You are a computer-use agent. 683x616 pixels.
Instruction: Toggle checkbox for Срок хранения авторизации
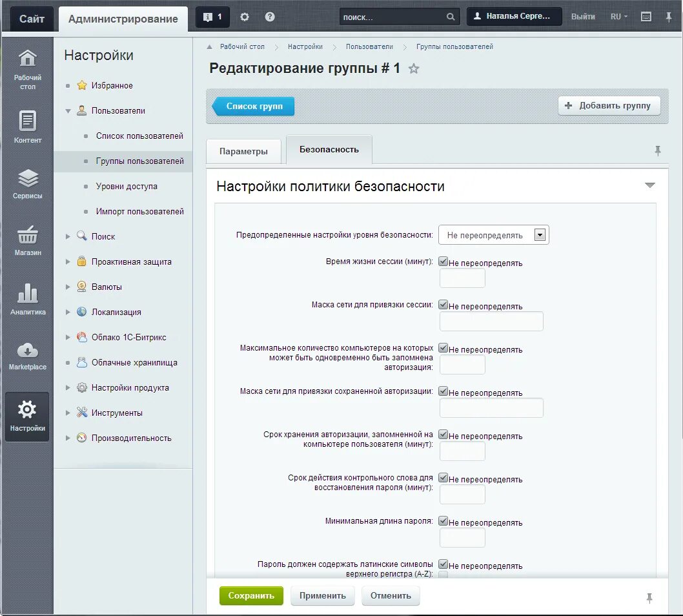[443, 434]
